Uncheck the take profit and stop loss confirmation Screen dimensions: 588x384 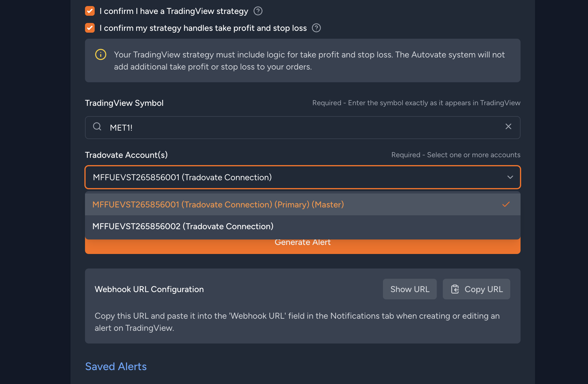coord(90,28)
